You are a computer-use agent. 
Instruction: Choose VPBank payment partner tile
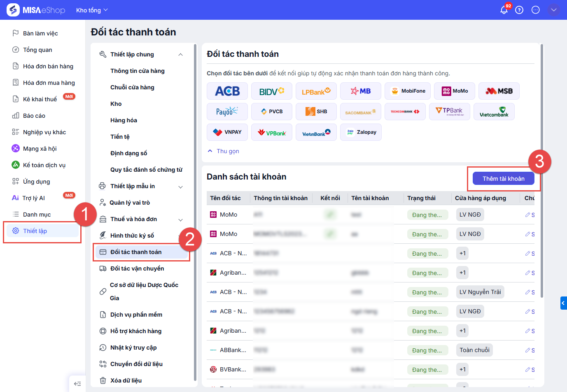(272, 132)
